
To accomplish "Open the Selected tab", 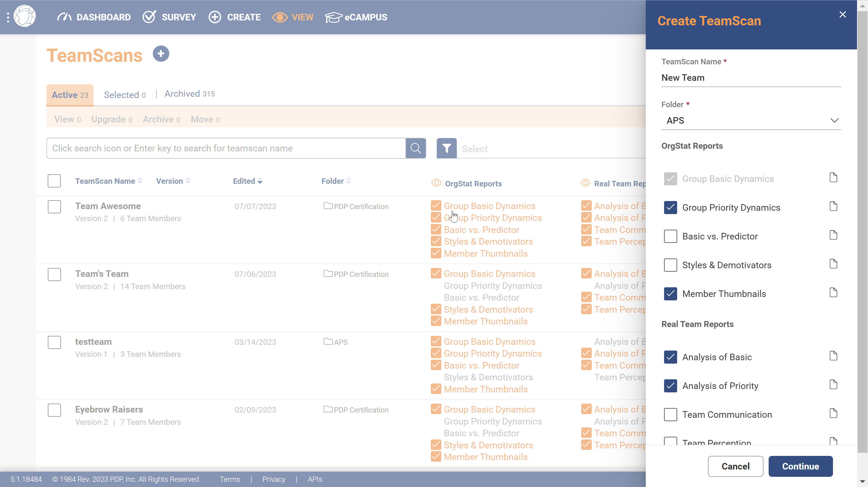I will coord(124,95).
